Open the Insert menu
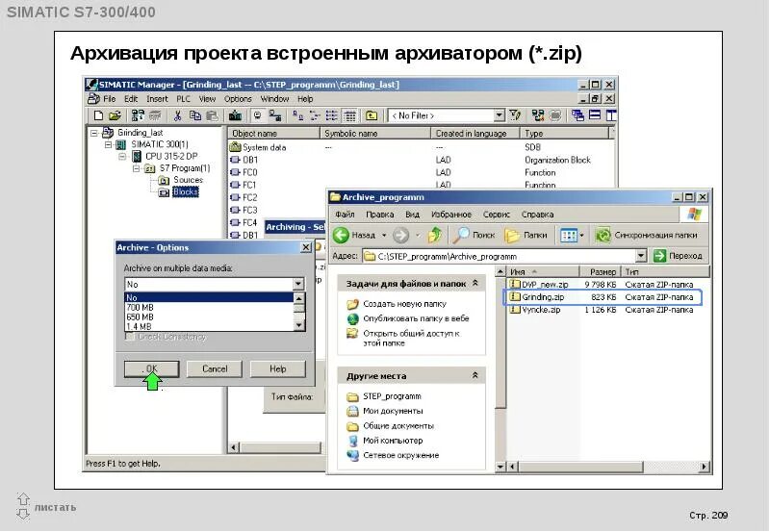This screenshot has width=770, height=532. 157,99
